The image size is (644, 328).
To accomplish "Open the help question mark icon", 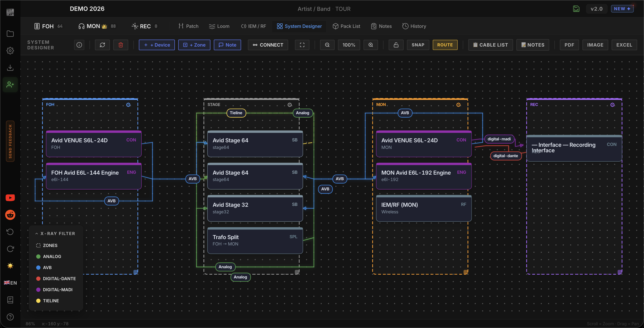I will (x=10, y=317).
